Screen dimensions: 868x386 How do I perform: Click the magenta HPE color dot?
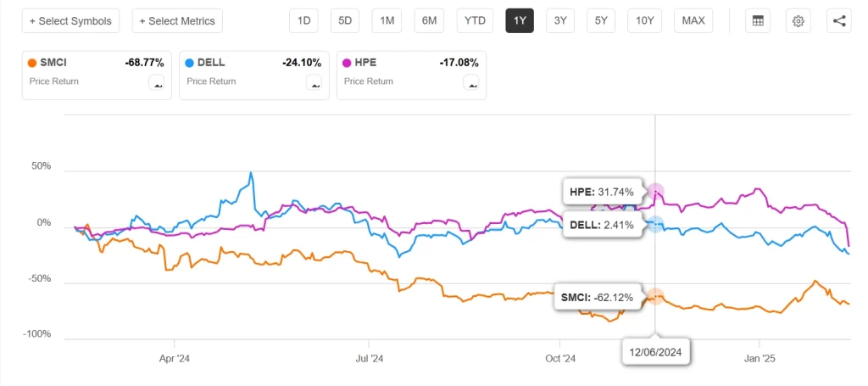[x=348, y=63]
